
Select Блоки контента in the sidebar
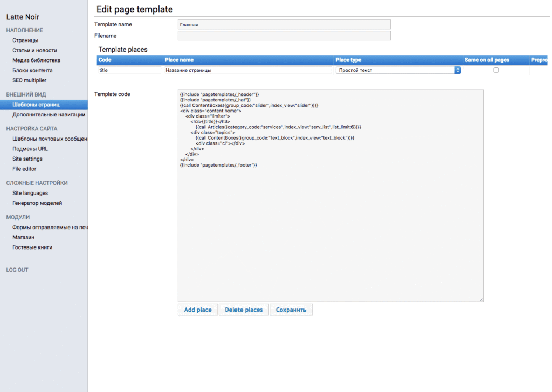(x=32, y=71)
